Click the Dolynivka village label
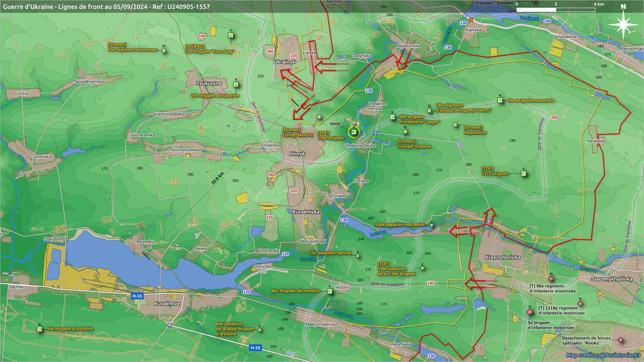 [x=362, y=56]
